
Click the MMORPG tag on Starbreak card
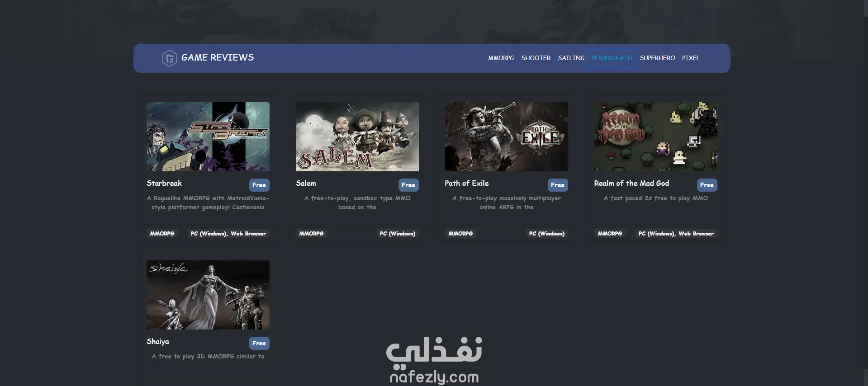(x=162, y=234)
